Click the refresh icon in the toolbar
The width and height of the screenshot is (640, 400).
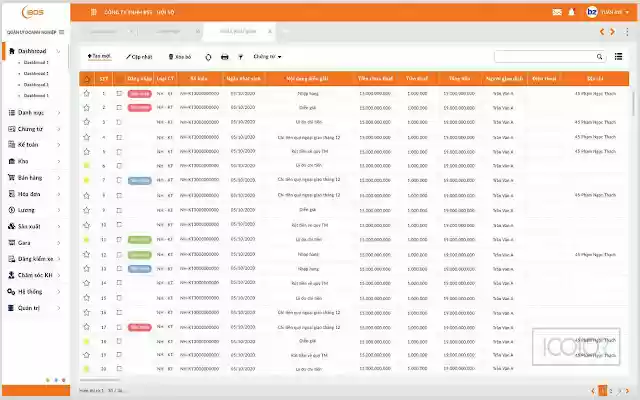[x=208, y=57]
